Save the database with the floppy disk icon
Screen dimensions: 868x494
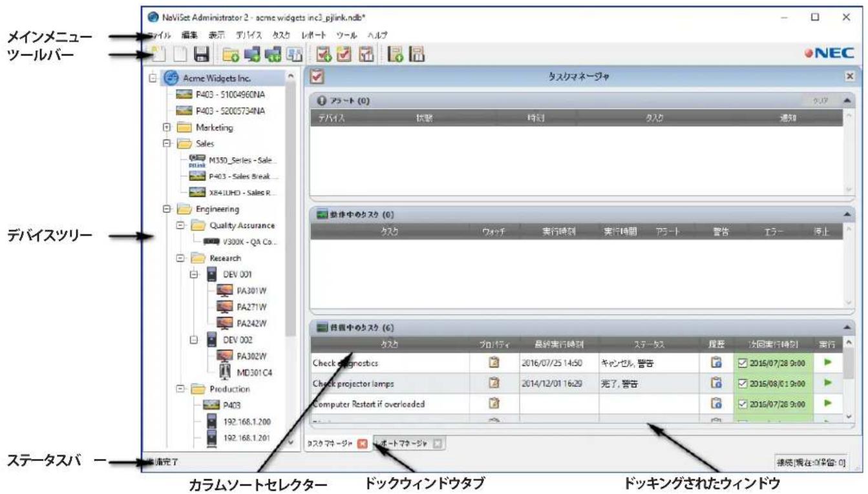(x=200, y=55)
